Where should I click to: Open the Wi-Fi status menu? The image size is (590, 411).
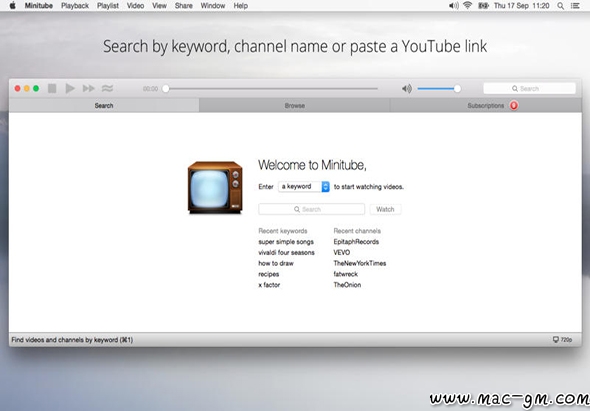pos(468,6)
